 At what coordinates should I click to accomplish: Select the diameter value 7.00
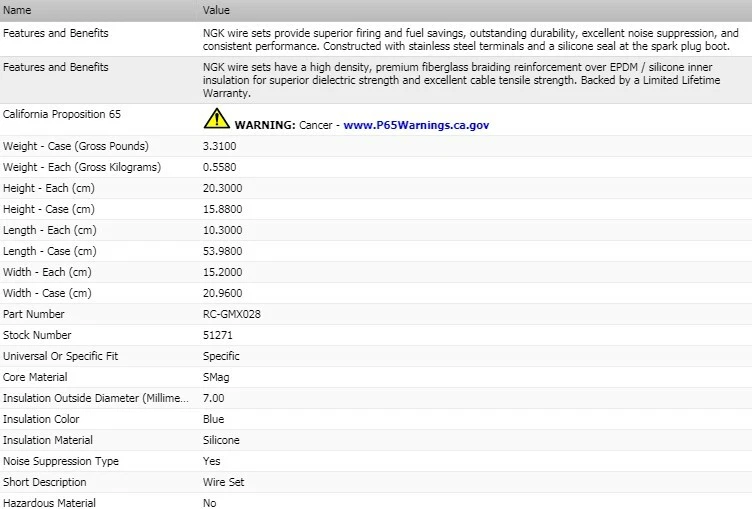(x=213, y=399)
